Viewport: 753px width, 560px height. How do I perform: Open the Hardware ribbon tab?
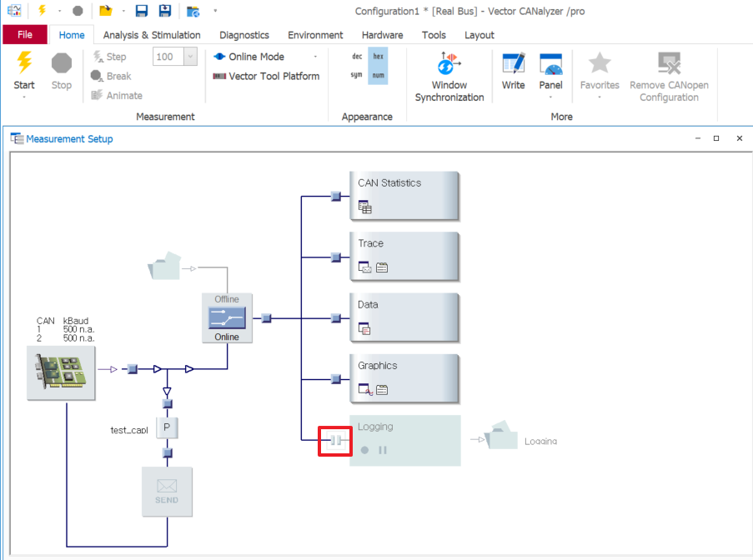382,35
